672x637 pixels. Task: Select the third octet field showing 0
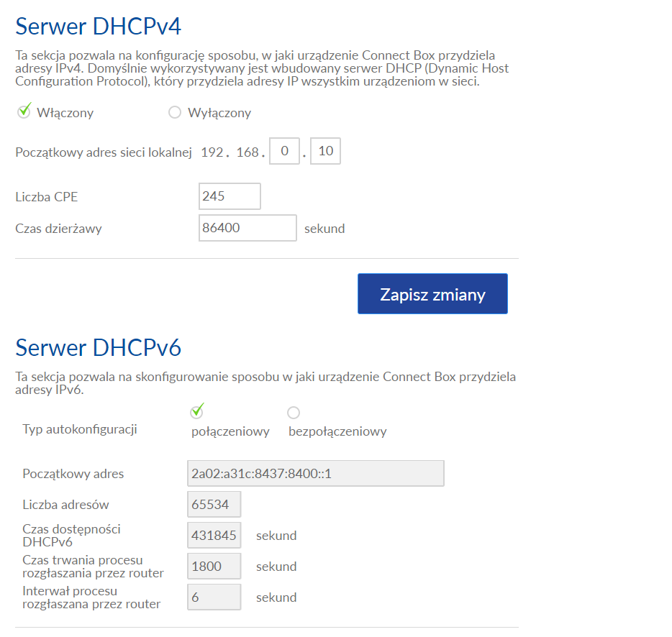point(283,150)
